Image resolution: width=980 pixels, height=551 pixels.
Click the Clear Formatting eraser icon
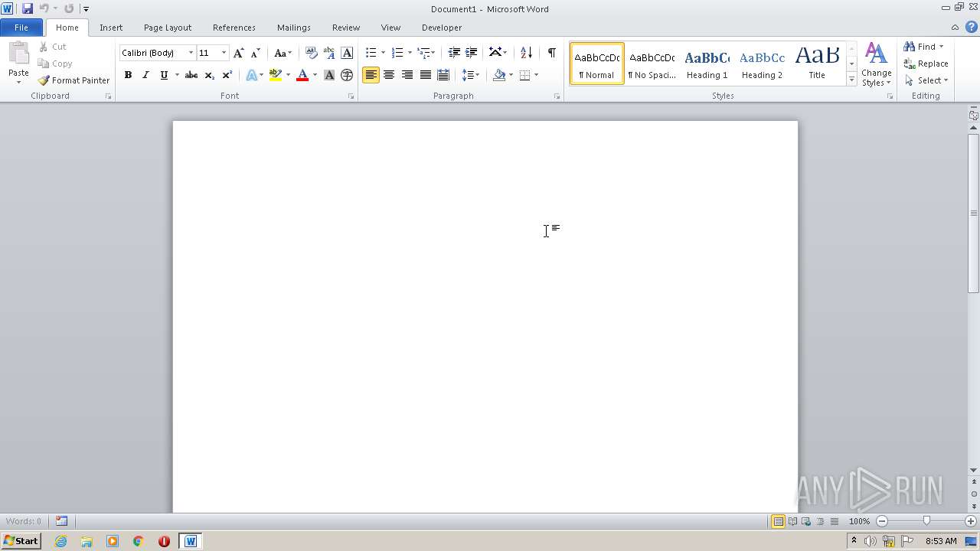[312, 53]
